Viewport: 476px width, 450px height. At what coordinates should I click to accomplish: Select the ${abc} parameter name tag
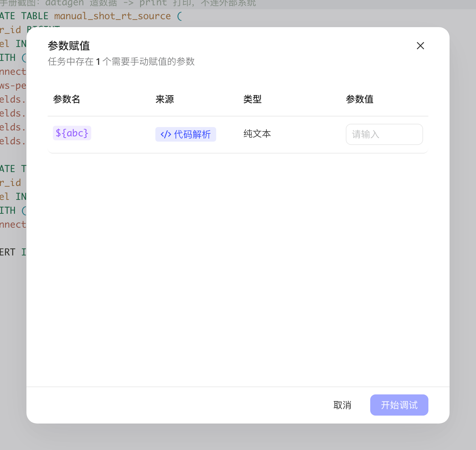click(x=72, y=133)
